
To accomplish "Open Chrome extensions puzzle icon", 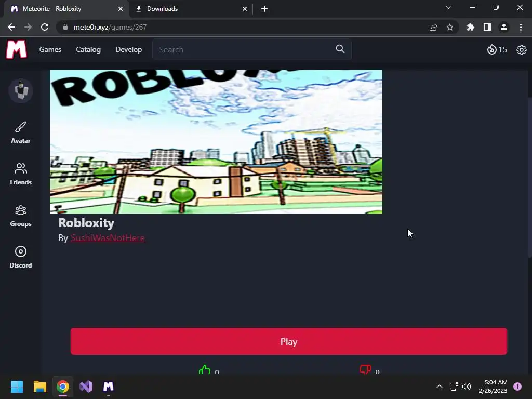I will [x=471, y=27].
